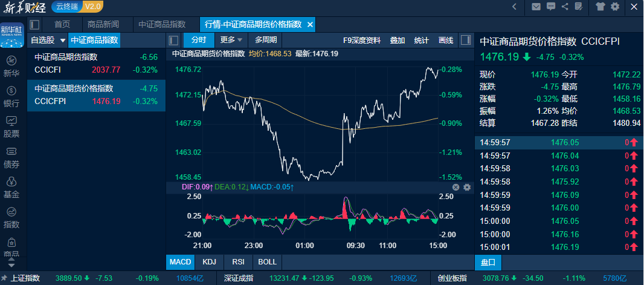Toggle the left watchlist panel visibility

tap(34, 25)
